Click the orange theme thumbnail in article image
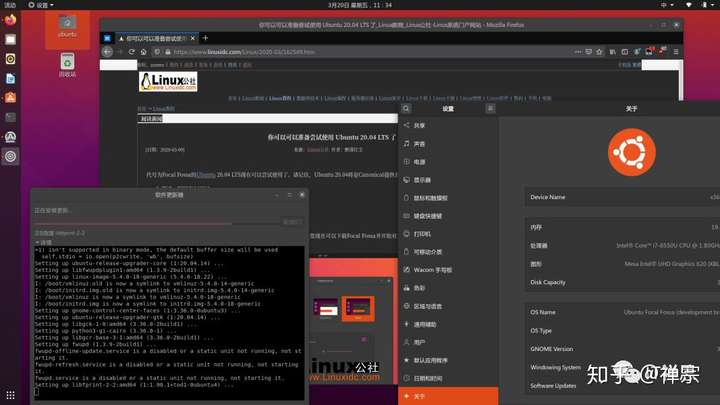This screenshot has width=720, height=405. point(358,308)
